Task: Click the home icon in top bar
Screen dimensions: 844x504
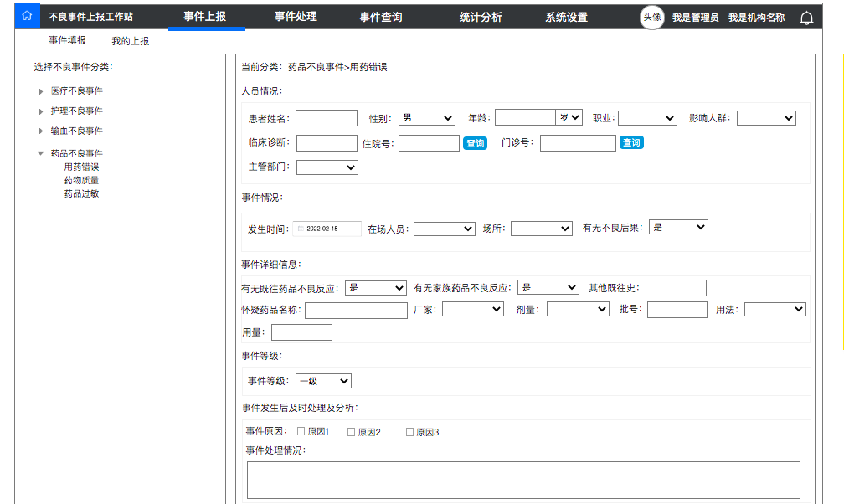Action: (x=27, y=16)
